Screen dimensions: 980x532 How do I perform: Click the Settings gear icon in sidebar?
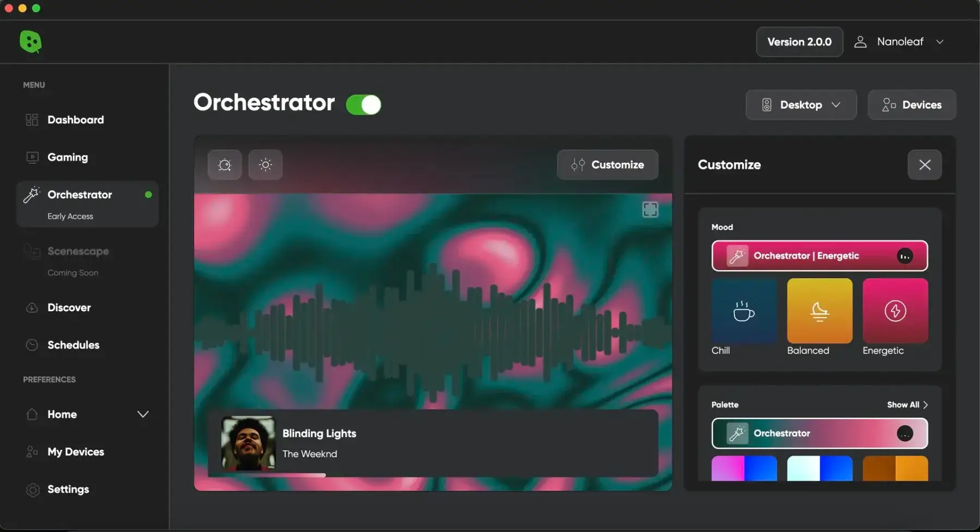33,490
